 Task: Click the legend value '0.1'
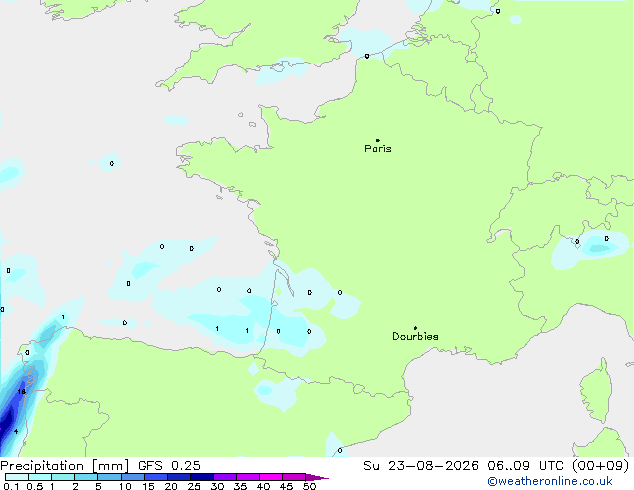11,486
